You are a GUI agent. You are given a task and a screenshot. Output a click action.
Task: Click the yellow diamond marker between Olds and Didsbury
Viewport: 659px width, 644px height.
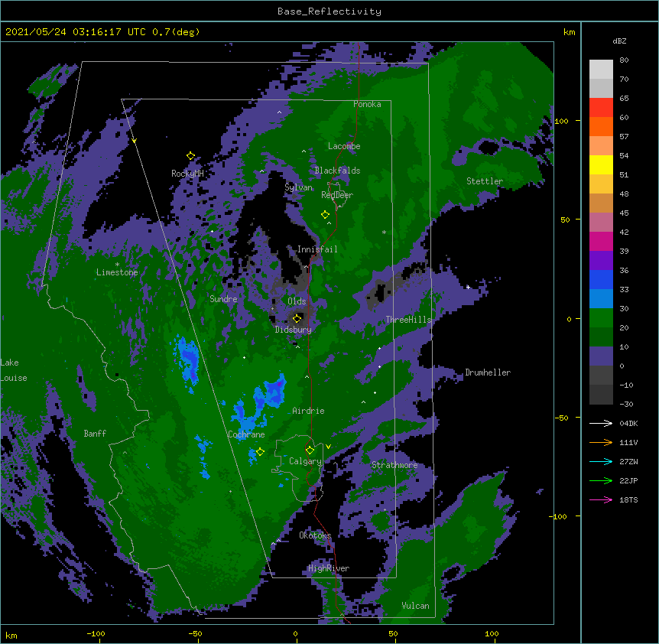[297, 318]
